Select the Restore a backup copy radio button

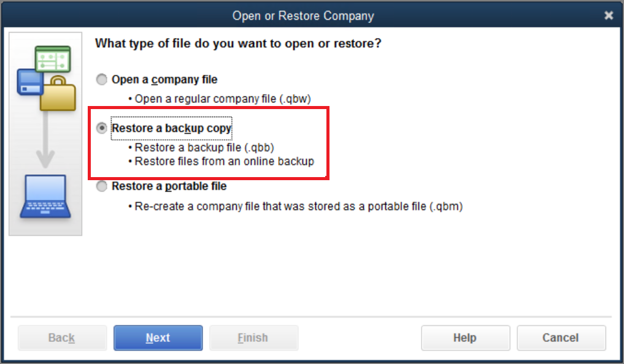tap(101, 128)
